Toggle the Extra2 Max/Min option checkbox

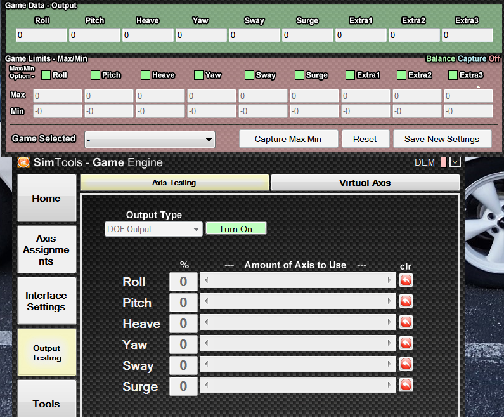click(401, 75)
